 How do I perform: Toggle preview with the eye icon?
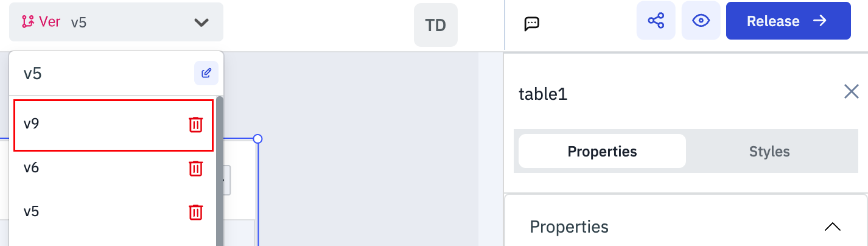(x=701, y=21)
